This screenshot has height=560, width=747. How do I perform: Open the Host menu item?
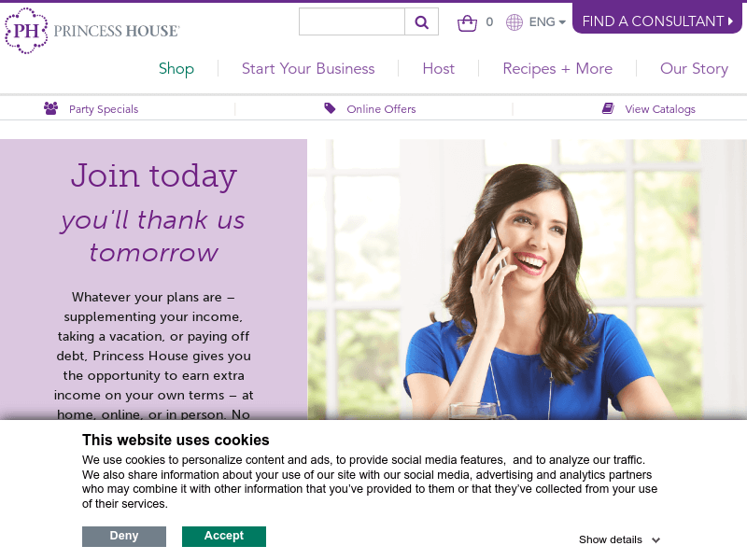(x=438, y=68)
